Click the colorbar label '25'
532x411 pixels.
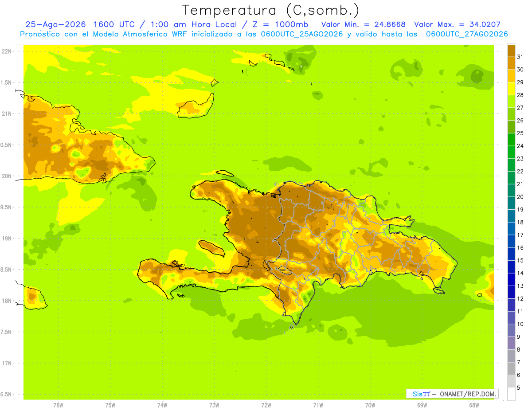520,133
